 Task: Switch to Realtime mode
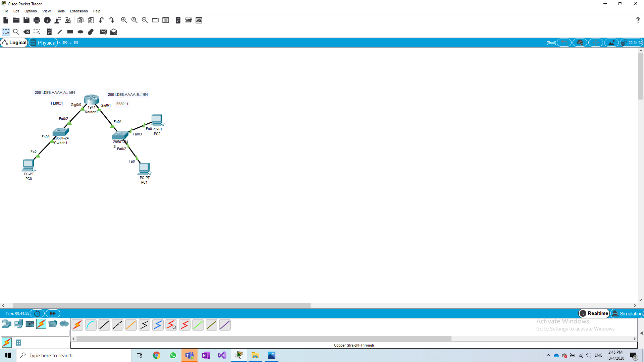click(594, 313)
